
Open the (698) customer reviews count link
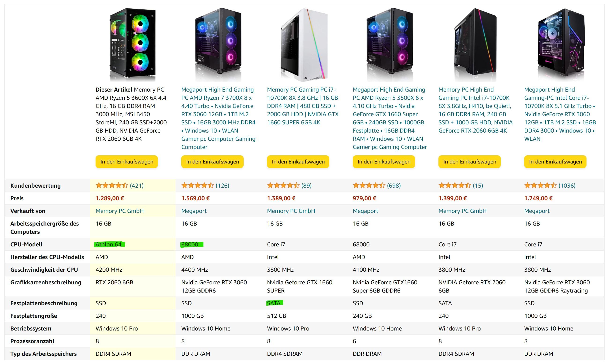393,186
